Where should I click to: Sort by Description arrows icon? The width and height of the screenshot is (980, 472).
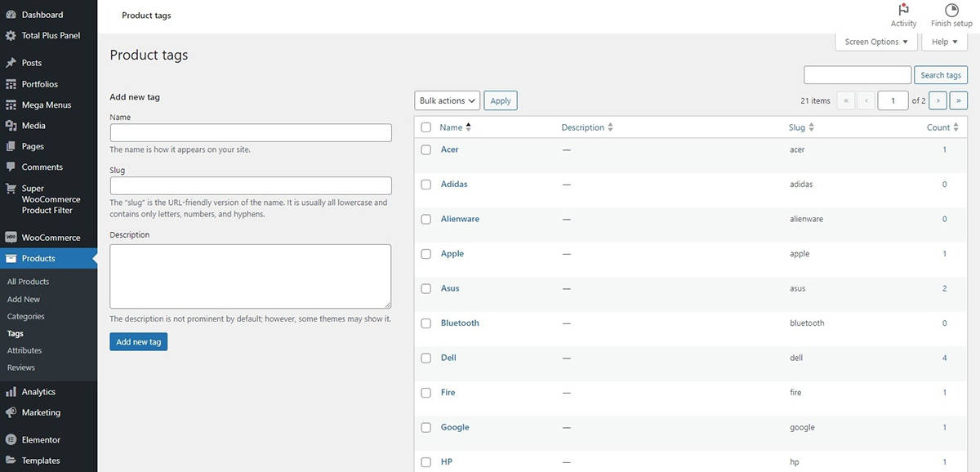pos(610,127)
